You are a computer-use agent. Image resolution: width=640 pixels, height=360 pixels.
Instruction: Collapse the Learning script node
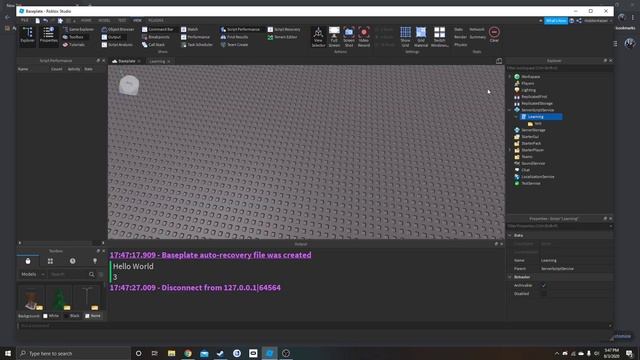point(516,117)
